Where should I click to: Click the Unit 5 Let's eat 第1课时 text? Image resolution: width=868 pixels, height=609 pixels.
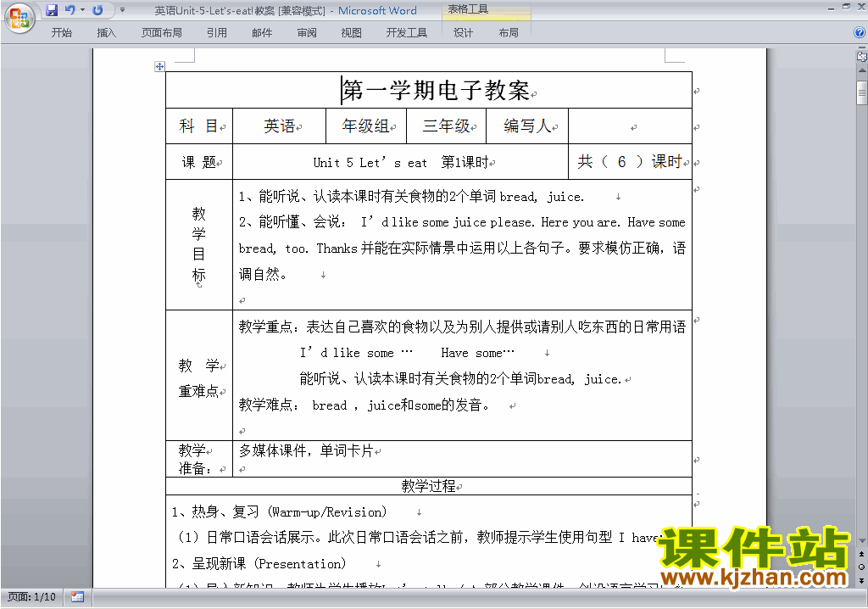coord(401,162)
